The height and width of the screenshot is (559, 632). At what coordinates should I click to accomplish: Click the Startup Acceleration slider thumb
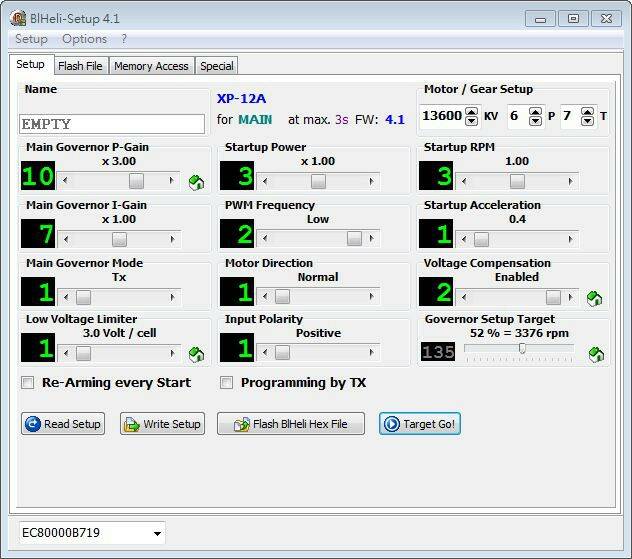tap(481, 239)
